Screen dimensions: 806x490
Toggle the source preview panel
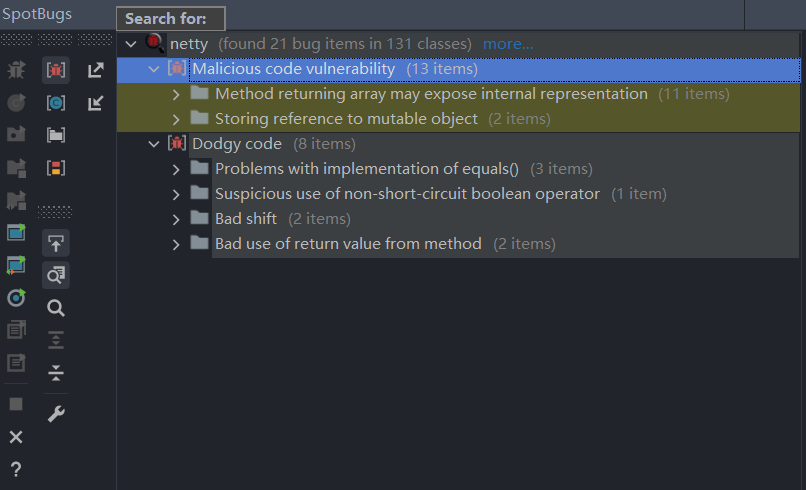[x=56, y=275]
